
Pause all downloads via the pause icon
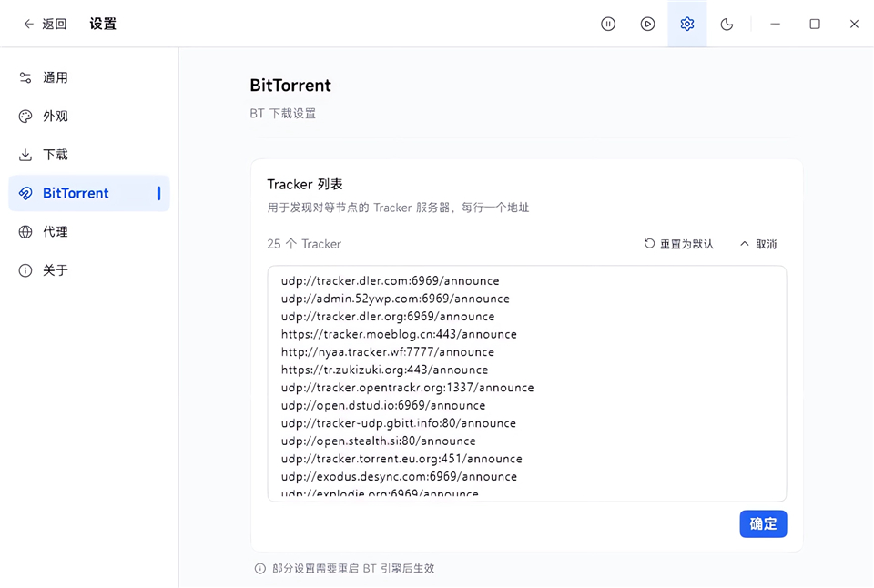pyautogui.click(x=607, y=24)
